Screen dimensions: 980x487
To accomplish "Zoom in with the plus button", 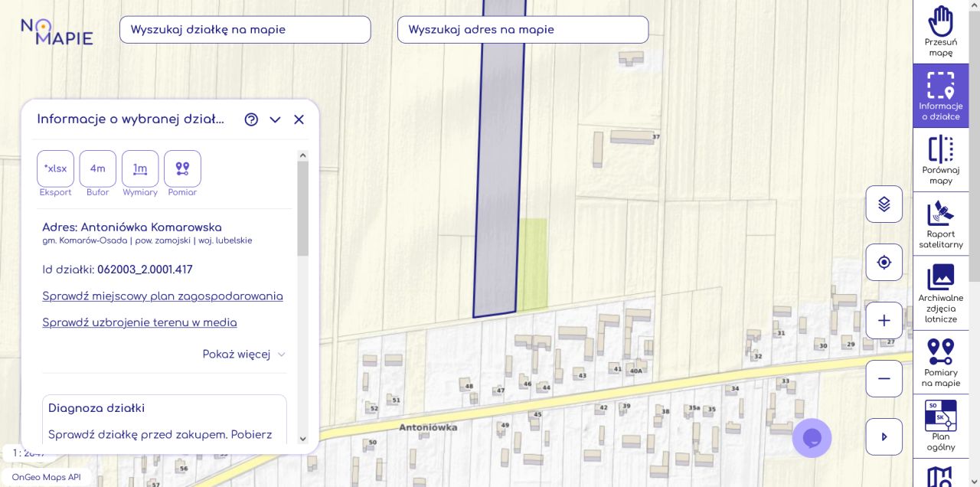I will click(x=884, y=320).
